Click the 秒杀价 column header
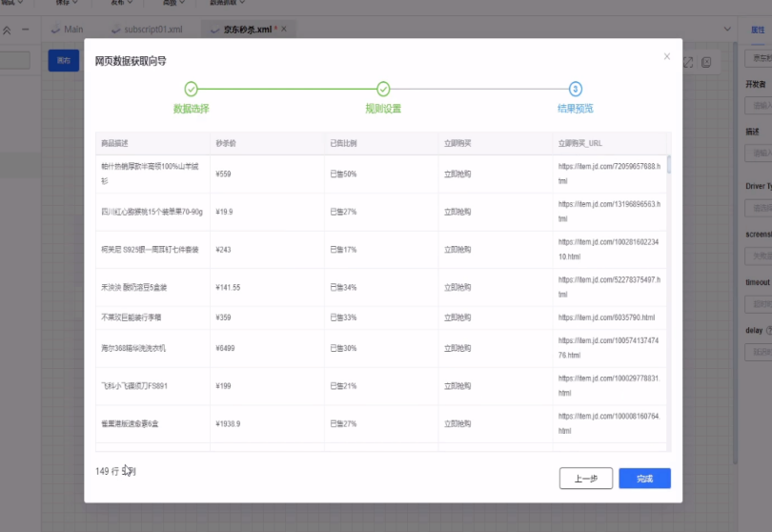This screenshot has width=772, height=532. [267, 143]
